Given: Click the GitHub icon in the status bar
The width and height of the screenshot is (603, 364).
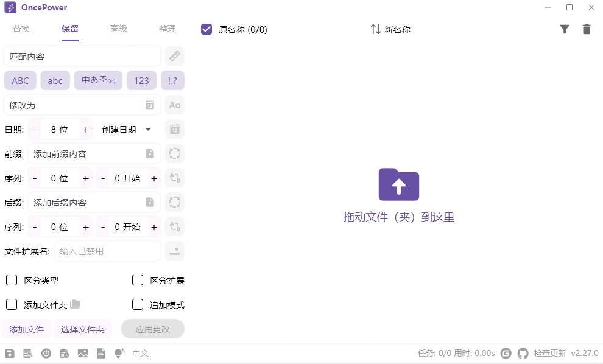Looking at the screenshot, I should pyautogui.click(x=523, y=353).
